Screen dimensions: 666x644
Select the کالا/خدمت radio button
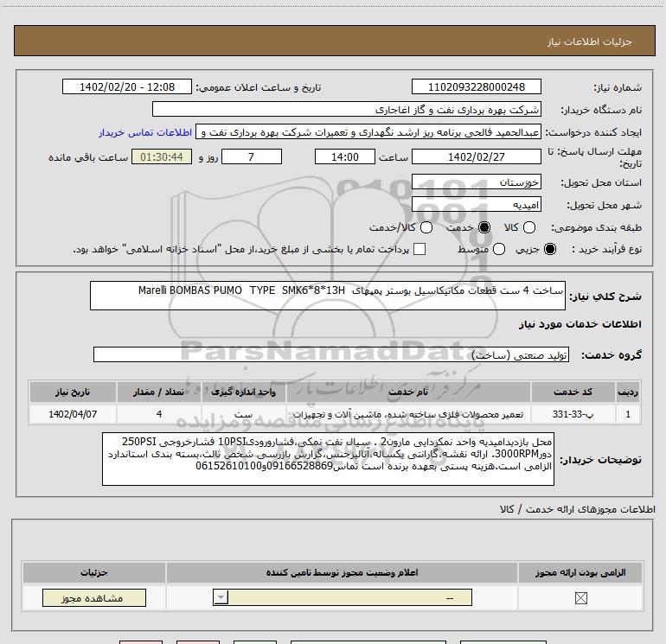coord(426,227)
